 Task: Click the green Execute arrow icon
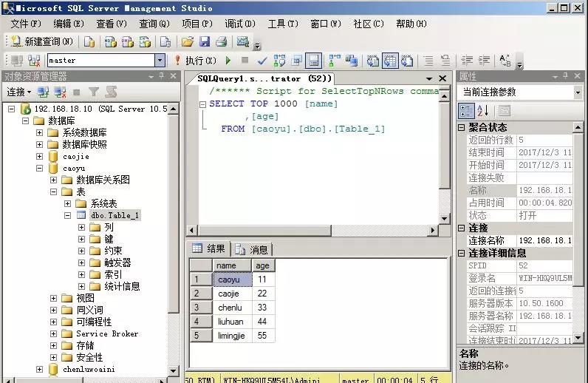click(x=228, y=60)
